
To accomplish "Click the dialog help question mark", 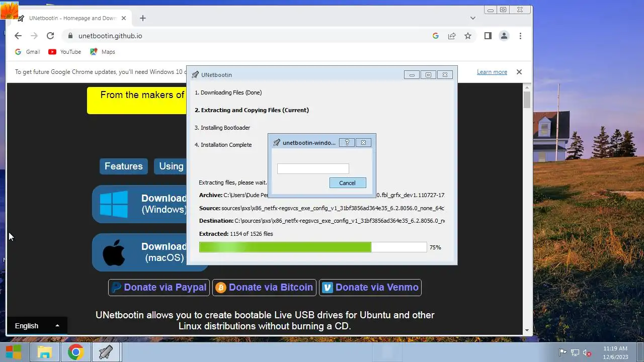I will [x=347, y=142].
